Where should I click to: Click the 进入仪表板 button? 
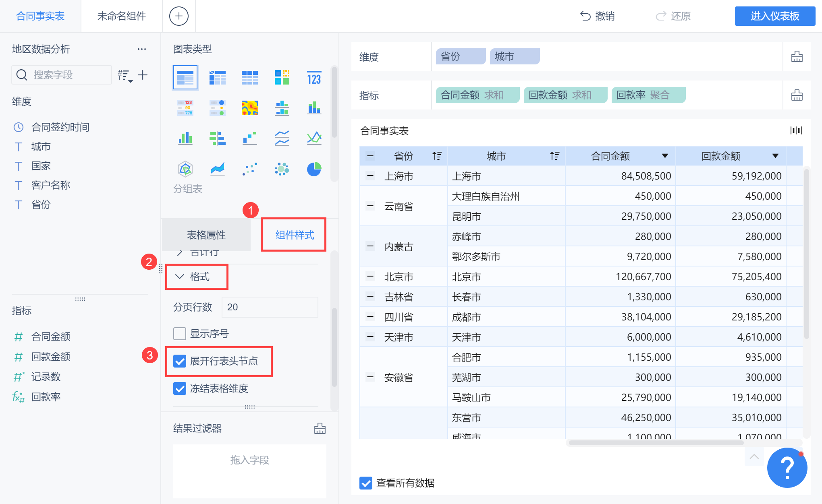tap(774, 16)
